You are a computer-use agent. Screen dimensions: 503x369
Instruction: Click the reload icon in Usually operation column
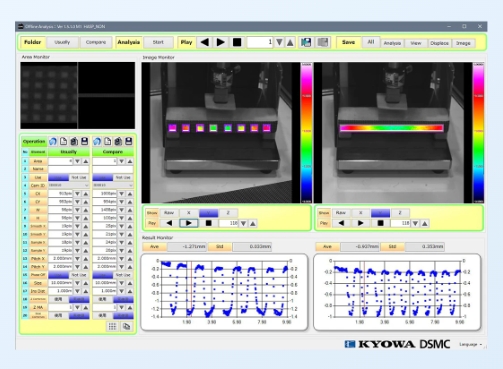pos(53,142)
